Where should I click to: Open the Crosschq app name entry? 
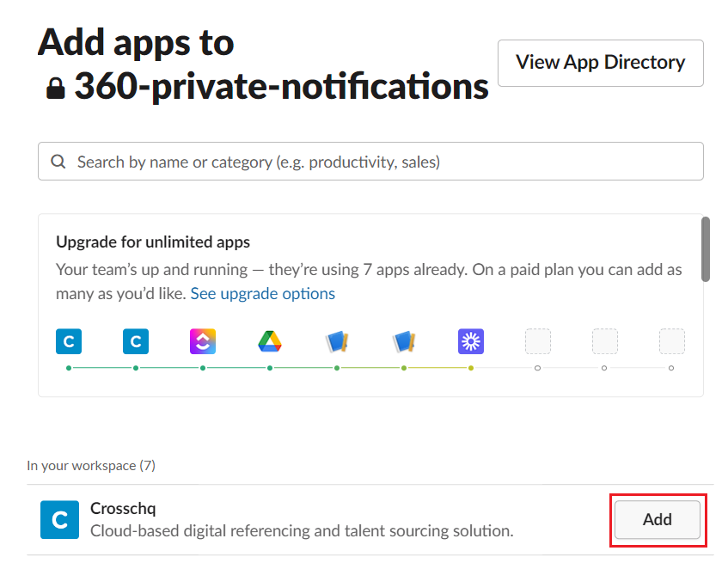(x=123, y=509)
